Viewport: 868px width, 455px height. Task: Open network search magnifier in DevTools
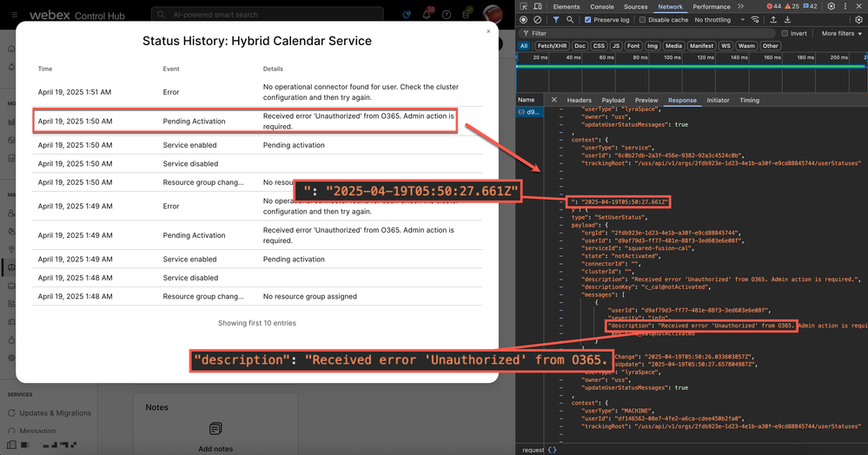(570, 19)
